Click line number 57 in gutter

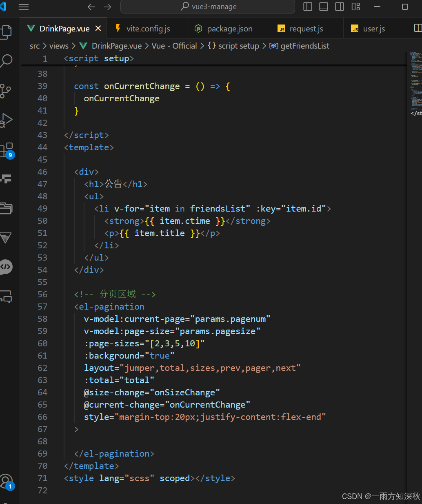tap(42, 307)
